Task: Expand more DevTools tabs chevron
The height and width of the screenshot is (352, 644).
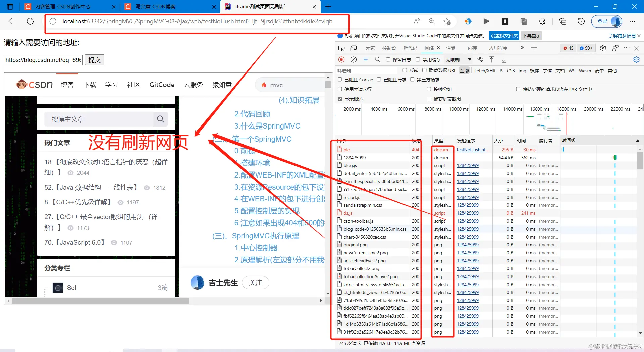Action: (x=522, y=48)
